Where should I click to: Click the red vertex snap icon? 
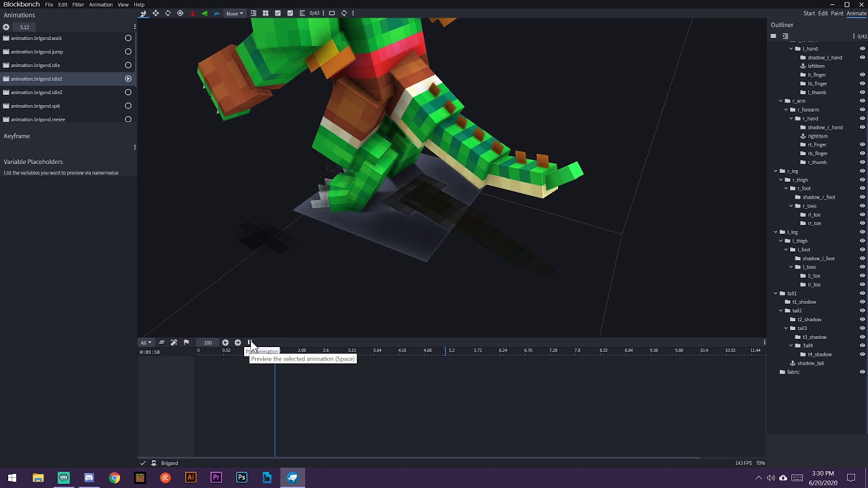coord(192,13)
